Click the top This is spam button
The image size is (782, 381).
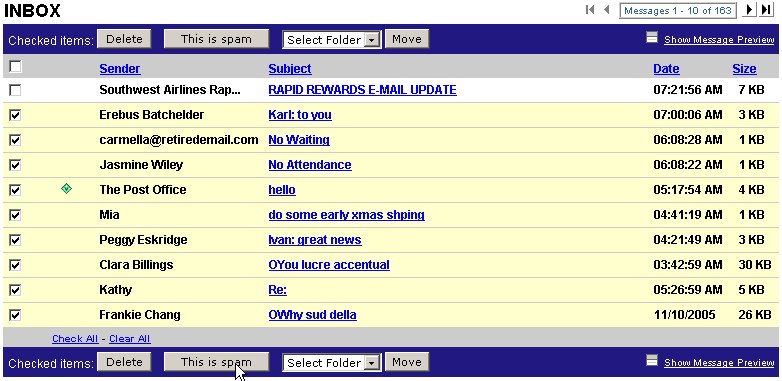click(x=216, y=39)
